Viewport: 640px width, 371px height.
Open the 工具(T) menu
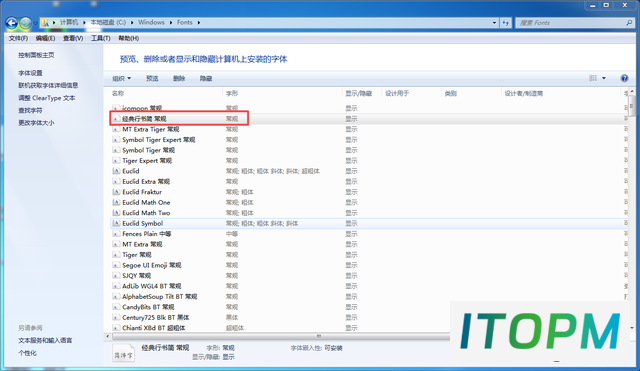[100, 38]
